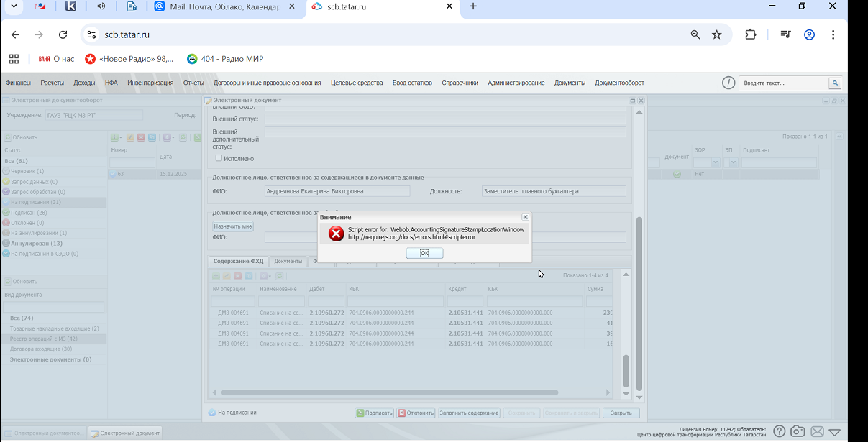Click Обновить in Вид документа panel
868x442 pixels.
(20, 282)
